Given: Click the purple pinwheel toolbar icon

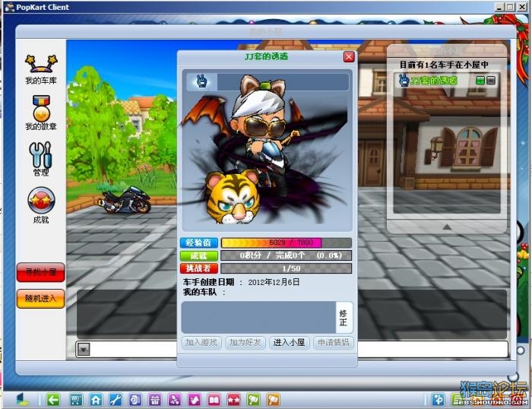Looking at the screenshot, I should pos(174,400).
